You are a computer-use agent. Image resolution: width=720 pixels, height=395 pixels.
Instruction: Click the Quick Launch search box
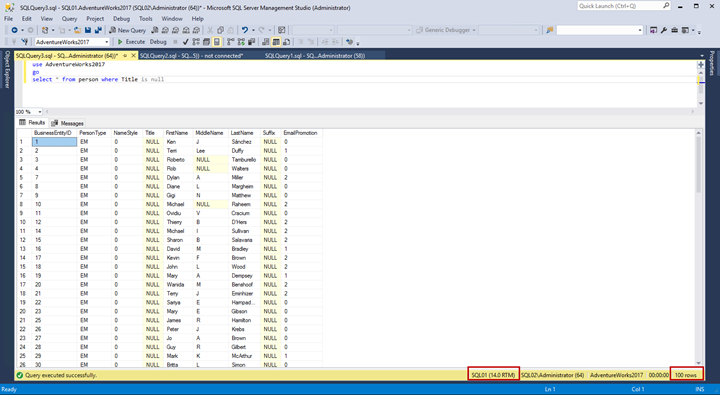tap(624, 6)
